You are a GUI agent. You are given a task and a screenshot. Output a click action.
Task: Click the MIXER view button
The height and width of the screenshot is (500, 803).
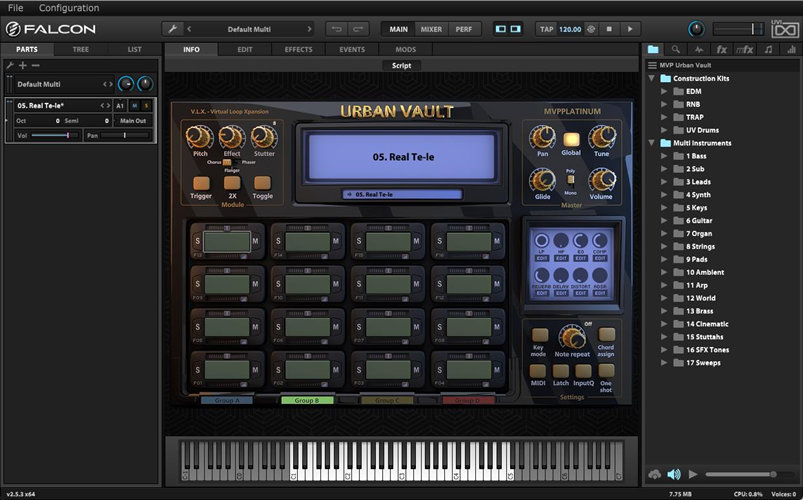point(431,29)
